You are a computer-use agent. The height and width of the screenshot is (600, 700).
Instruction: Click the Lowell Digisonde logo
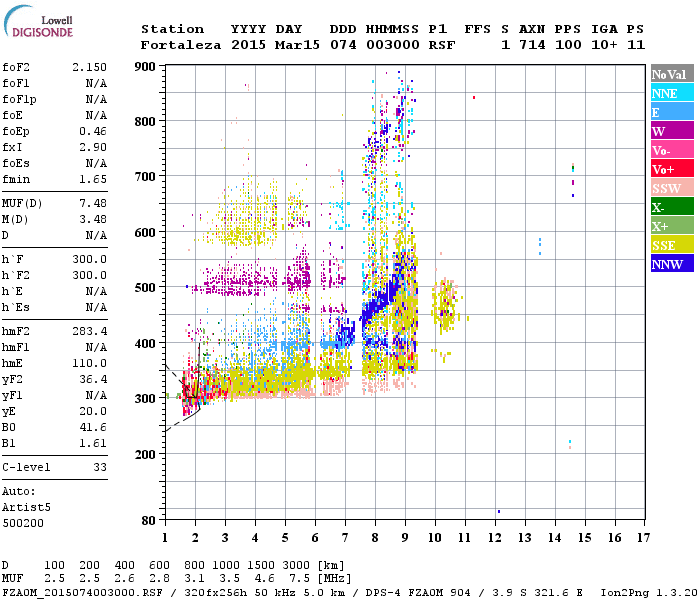38,21
